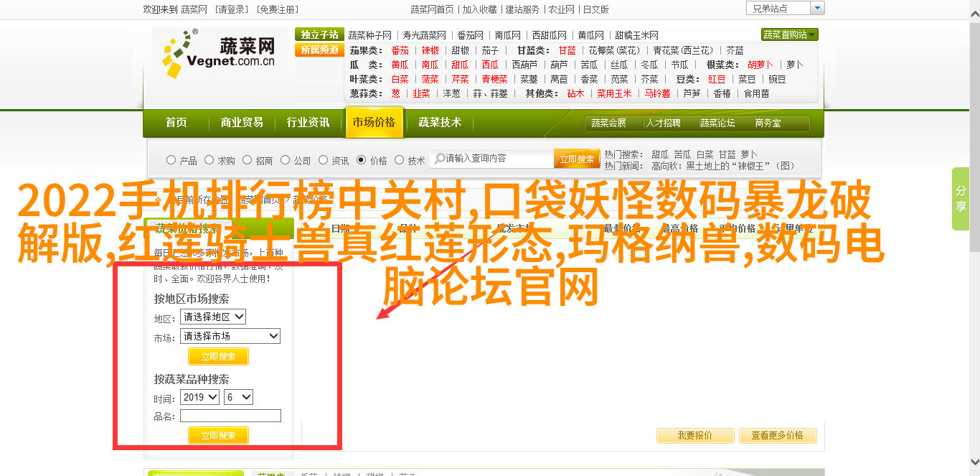
Task: Open the 农业网 link
Action: click(x=561, y=9)
